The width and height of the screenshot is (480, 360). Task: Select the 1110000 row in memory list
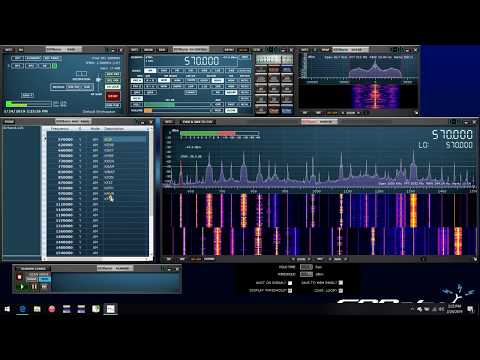coord(97,204)
